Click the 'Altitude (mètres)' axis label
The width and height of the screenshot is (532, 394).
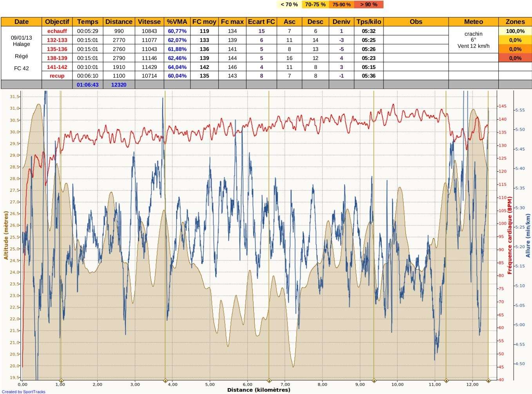point(6,235)
